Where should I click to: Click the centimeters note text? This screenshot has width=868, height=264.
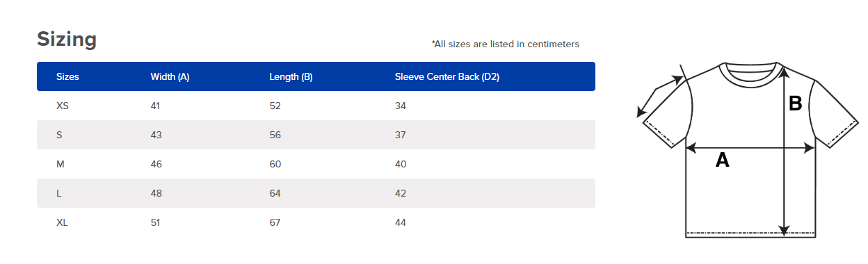[506, 44]
